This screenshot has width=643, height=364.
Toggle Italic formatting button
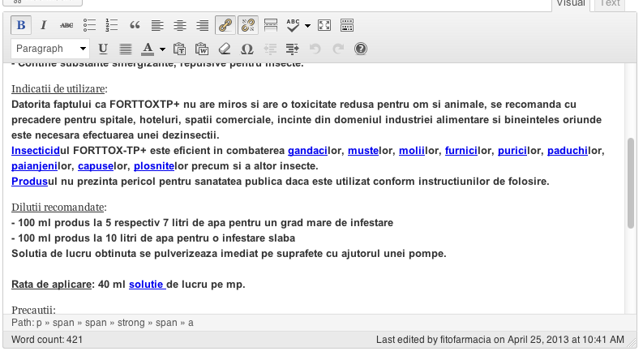coord(44,25)
